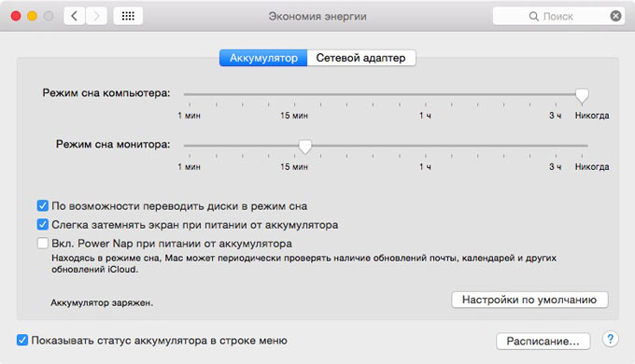Image resolution: width=635 pixels, height=364 pixels.
Task: Clear the search field with the X icon
Action: tap(615, 16)
